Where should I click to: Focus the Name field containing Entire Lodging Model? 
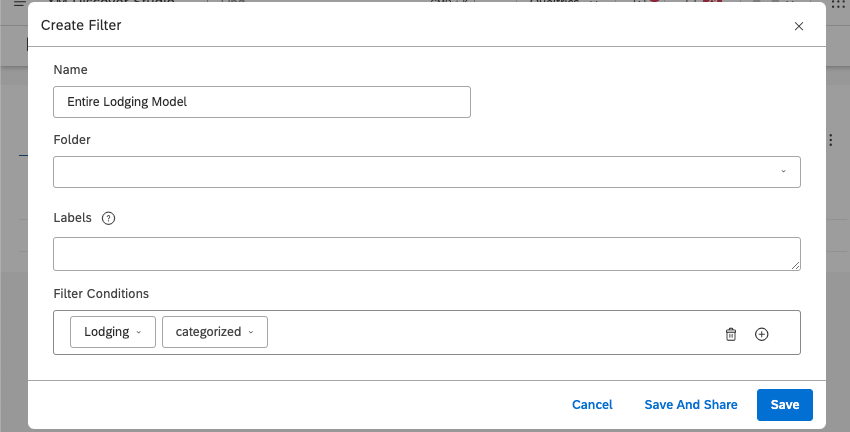coord(261,102)
